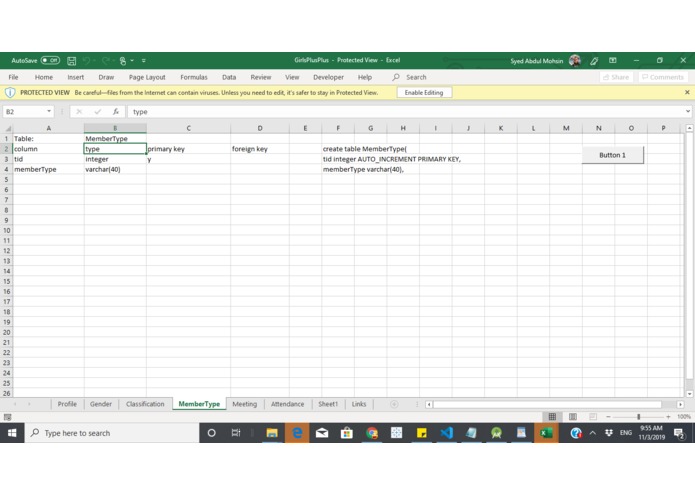Viewport: 695px width, 494px height.
Task: Open the Data ribbon tab
Action: coord(229,77)
